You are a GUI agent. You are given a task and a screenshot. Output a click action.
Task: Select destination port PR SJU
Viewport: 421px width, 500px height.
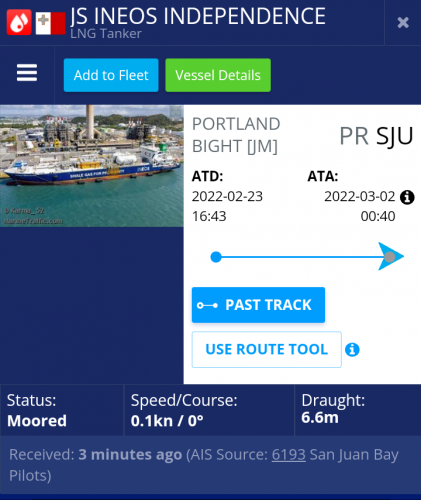[x=376, y=136]
